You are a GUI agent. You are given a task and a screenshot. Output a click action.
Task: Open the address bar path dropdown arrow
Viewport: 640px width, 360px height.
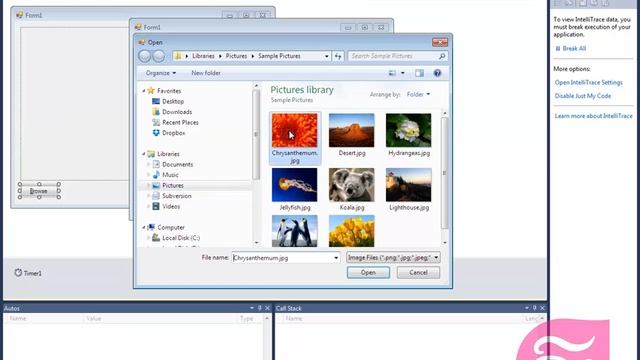click(x=327, y=56)
